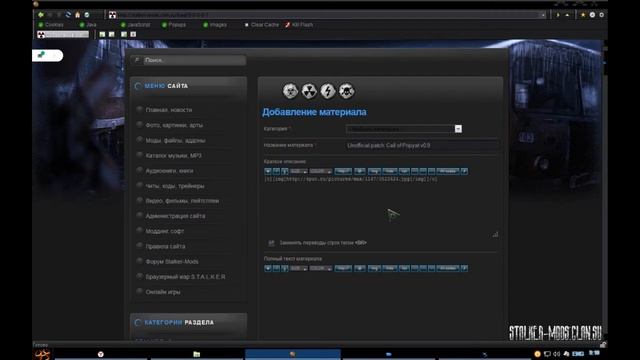Check the replace line breaks with BR checkbox
This screenshot has height=360, width=640.
pyautogui.click(x=271, y=243)
